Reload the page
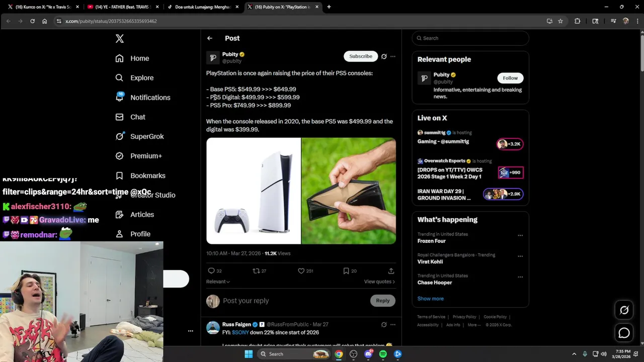The image size is (644, 362). point(32,21)
